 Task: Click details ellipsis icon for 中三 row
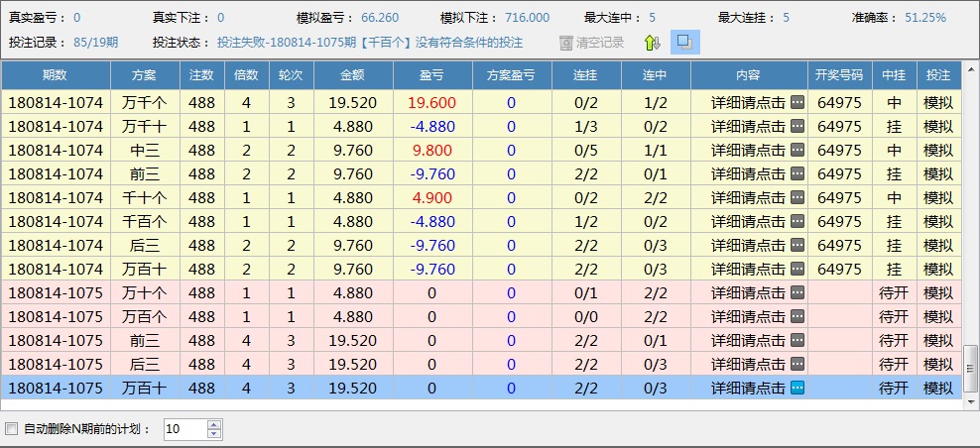[796, 150]
